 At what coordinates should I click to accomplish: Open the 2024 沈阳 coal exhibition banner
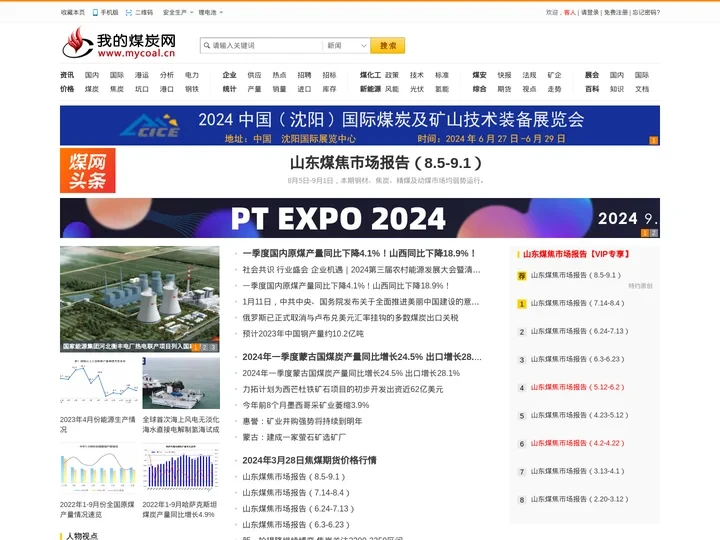tap(360, 125)
